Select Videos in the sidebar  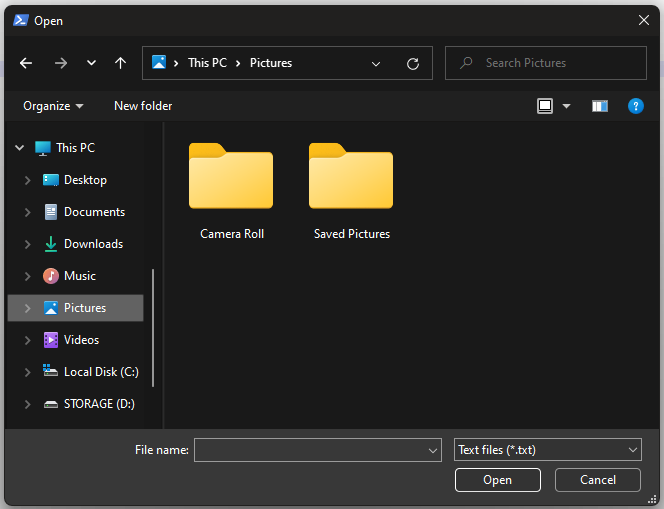click(81, 340)
